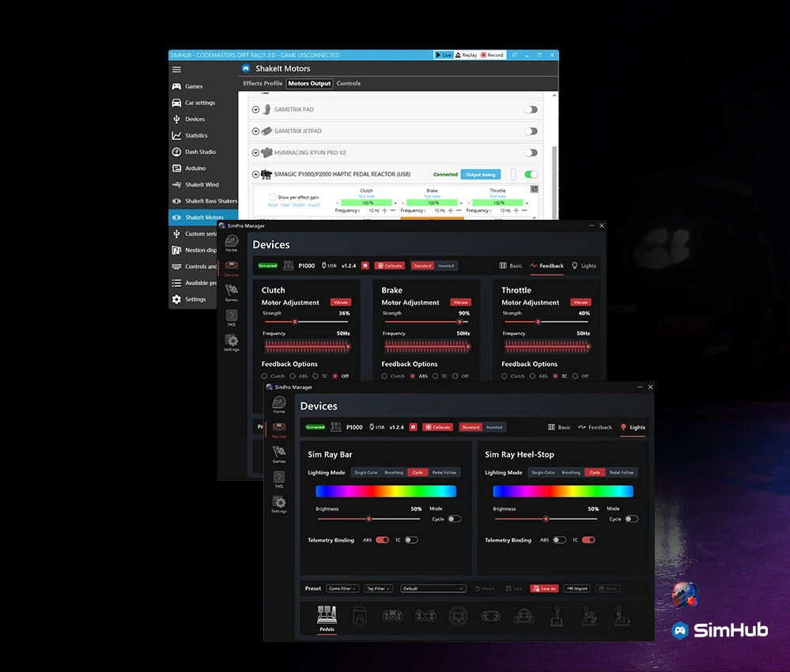This screenshot has width=790, height=672.
Task: Select the Pedals device icon
Action: click(327, 616)
